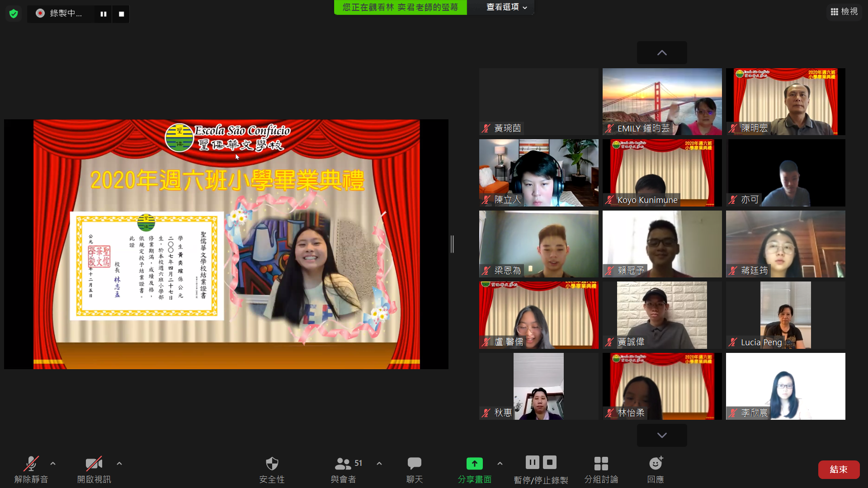Switch layout with the 檢視 grid button
Viewport: 868px width, 488px height.
point(844,12)
